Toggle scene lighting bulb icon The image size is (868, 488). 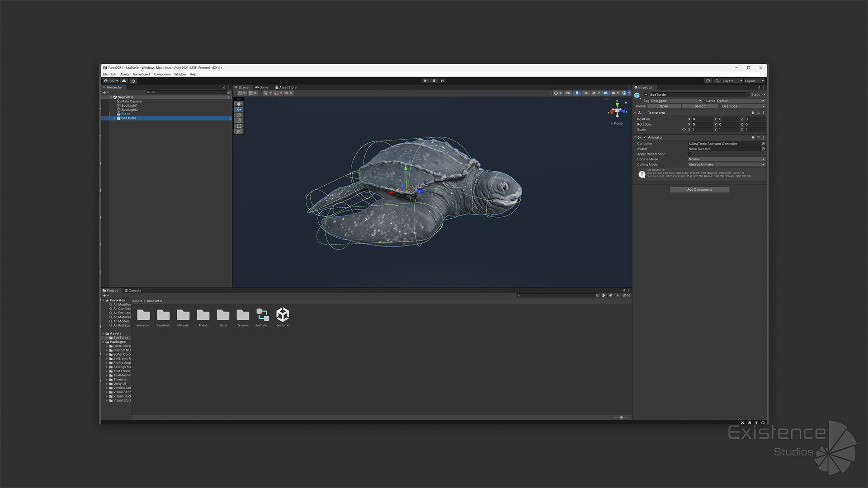(x=577, y=93)
